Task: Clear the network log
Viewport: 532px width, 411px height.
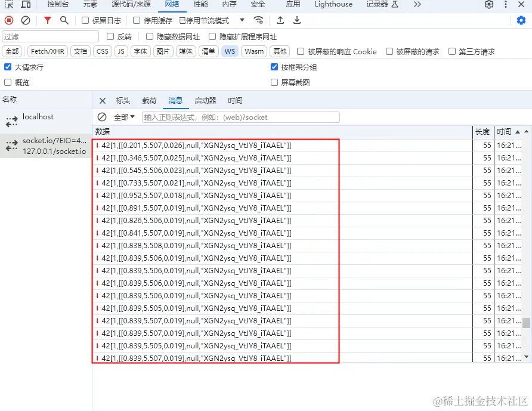Action: click(26, 20)
